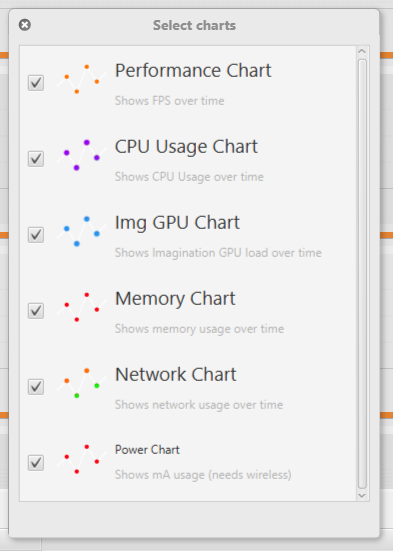Click the purple CPU Usage Chart icon
This screenshot has height=551, width=393.
coord(82,155)
